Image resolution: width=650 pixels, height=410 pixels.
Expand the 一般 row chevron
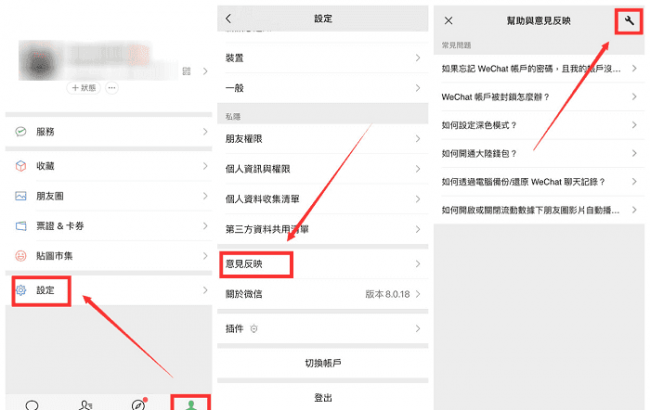(418, 88)
